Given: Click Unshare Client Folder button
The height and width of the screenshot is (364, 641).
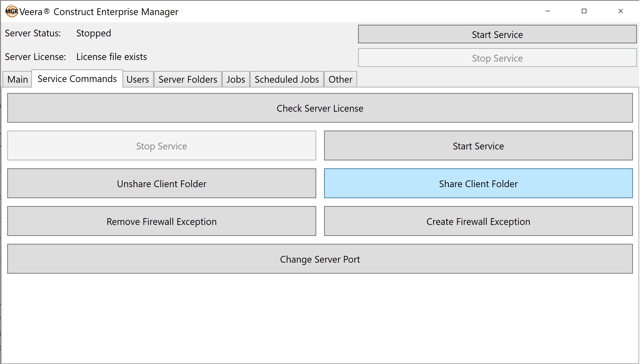Looking at the screenshot, I should click(x=162, y=184).
